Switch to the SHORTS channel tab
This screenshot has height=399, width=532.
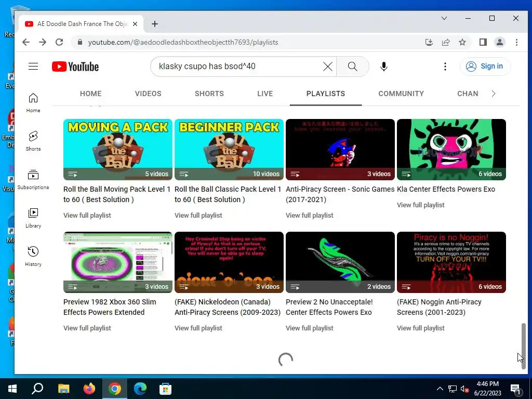click(x=209, y=94)
